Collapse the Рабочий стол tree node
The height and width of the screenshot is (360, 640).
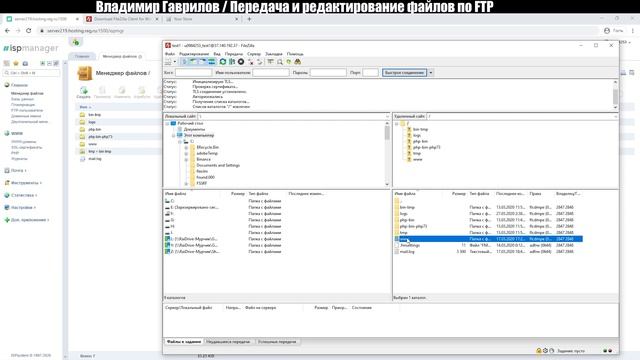pyautogui.click(x=167, y=123)
